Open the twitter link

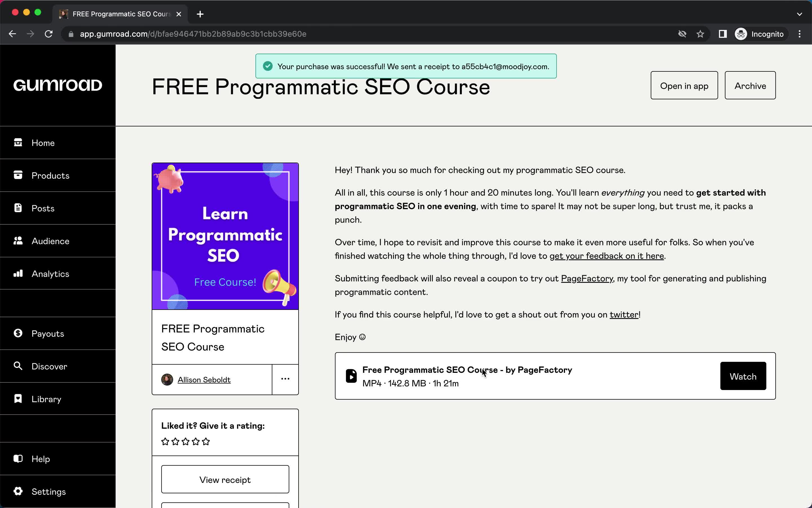pos(624,314)
